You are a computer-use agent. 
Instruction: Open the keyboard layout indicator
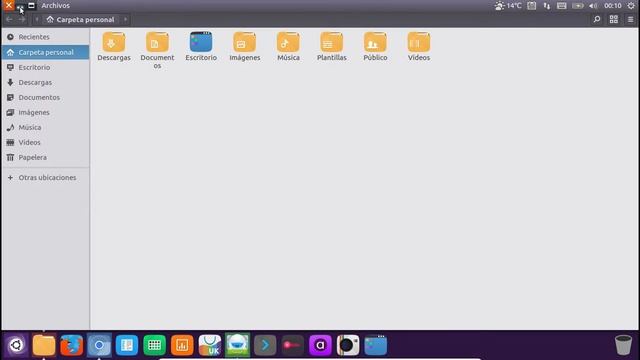(x=562, y=6)
